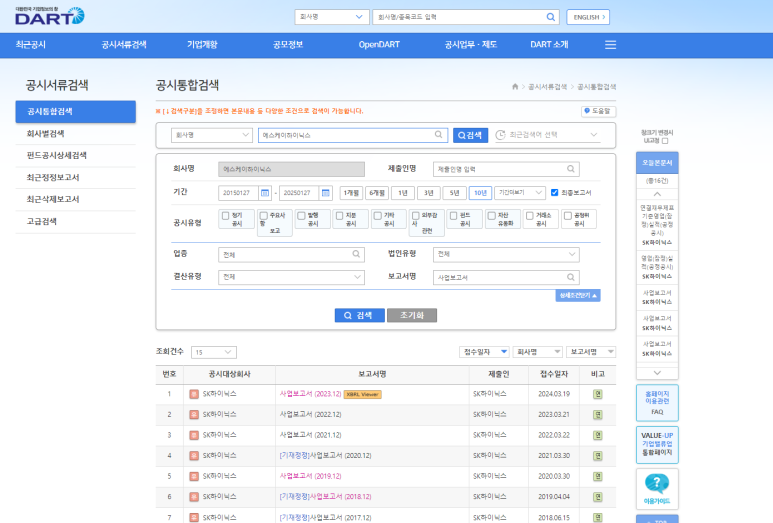Viewport: 773px width, 523px height.
Task: Click company icon in row 6 SK하이닉스
Action: pos(194,497)
